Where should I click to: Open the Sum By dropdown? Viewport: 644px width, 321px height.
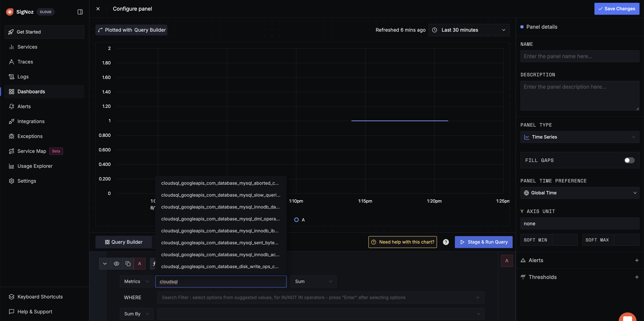[x=136, y=314]
